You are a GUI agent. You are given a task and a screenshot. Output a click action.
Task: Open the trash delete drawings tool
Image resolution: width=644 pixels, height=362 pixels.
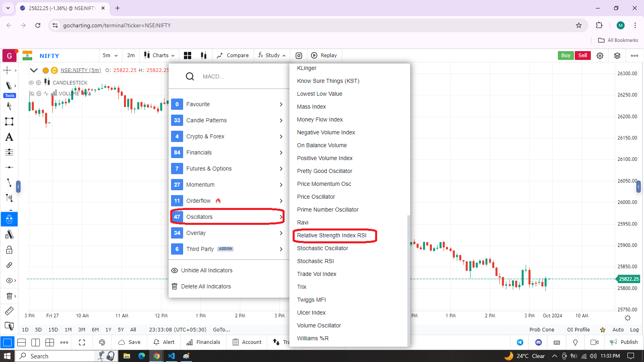tap(9, 296)
